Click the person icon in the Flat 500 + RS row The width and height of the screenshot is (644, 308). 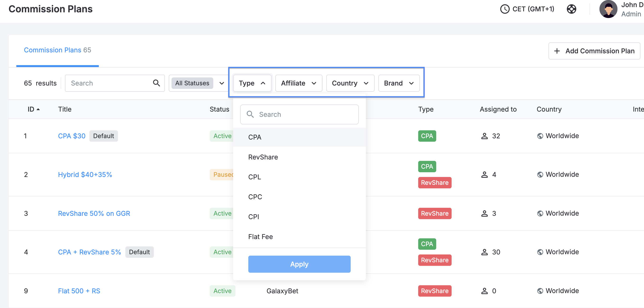tap(485, 291)
